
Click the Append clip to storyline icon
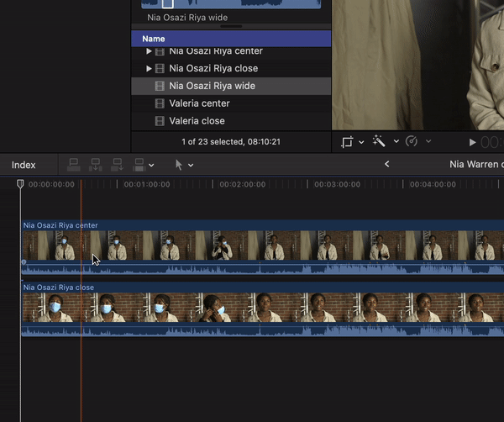[x=118, y=165]
